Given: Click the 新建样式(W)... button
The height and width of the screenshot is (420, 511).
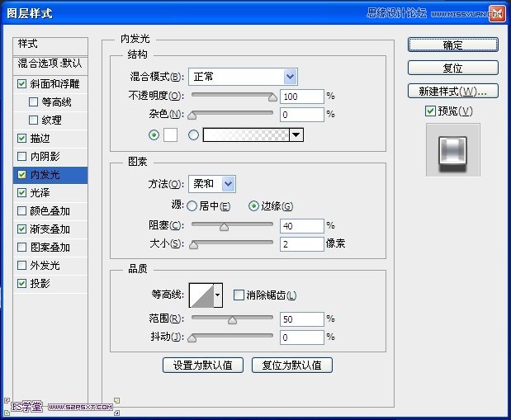Looking at the screenshot, I should point(452,91).
